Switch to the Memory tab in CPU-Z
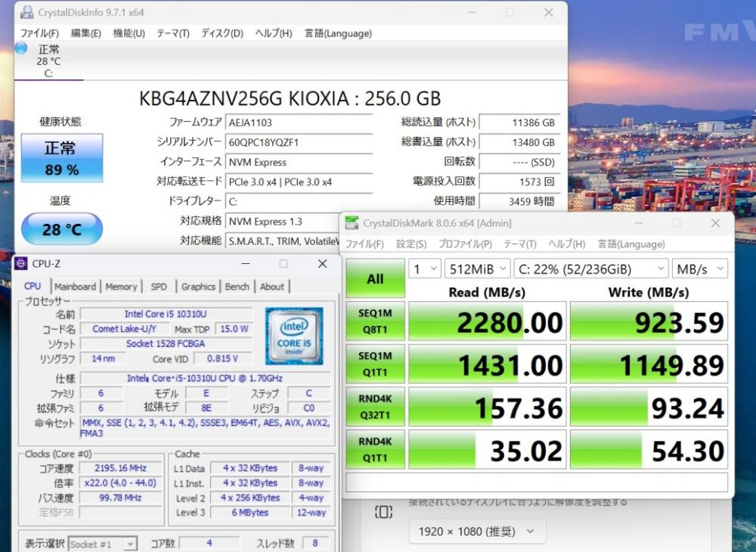 click(121, 287)
